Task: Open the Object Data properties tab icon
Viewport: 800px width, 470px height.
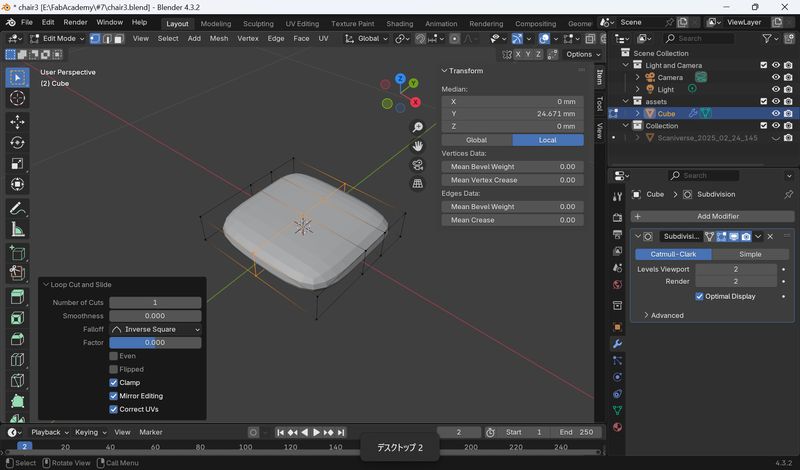Action: (617, 410)
